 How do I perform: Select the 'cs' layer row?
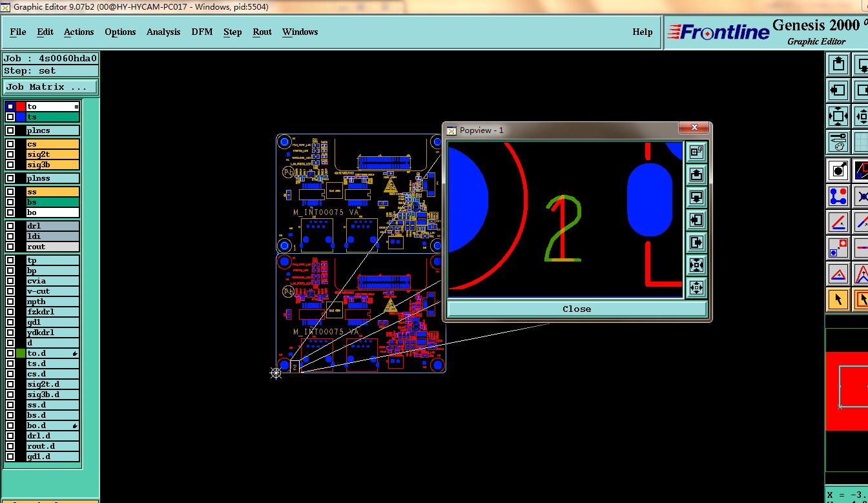pos(52,144)
